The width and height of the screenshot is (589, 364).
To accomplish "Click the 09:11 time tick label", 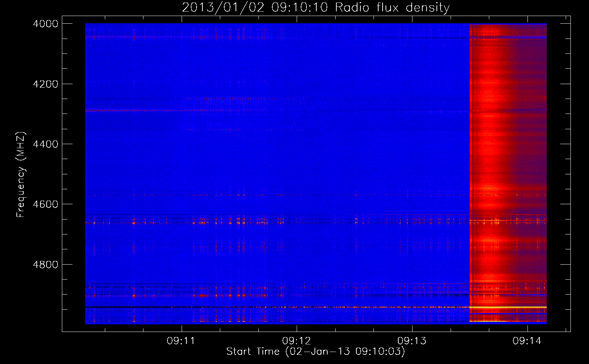I will (181, 341).
